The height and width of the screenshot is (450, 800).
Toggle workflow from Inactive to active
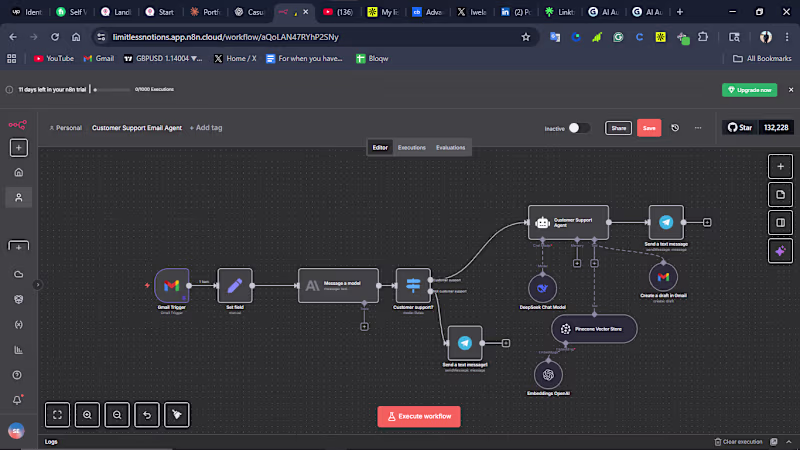579,128
